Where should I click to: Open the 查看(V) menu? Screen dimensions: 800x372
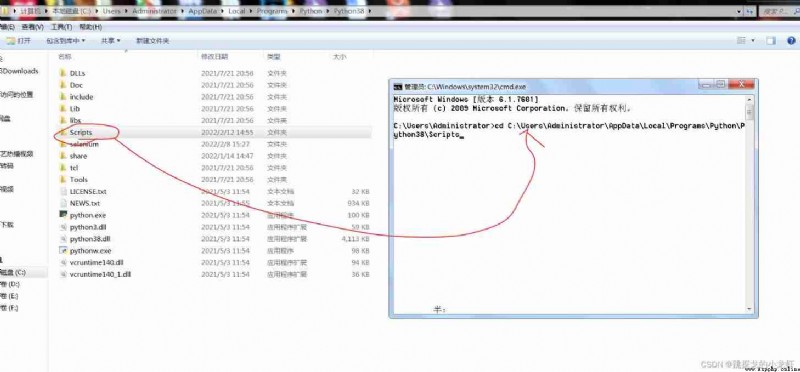point(32,27)
